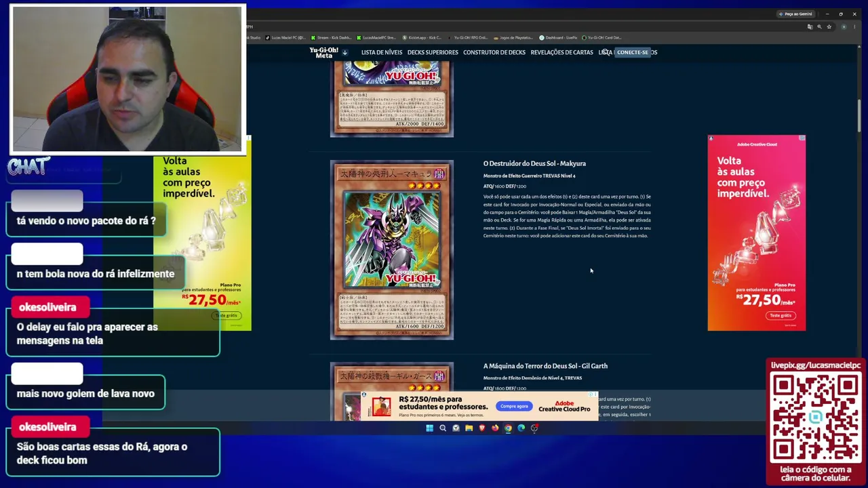Click the top card image showing ATK/2000 DEF/1400
The height and width of the screenshot is (488, 868).
[x=392, y=99]
